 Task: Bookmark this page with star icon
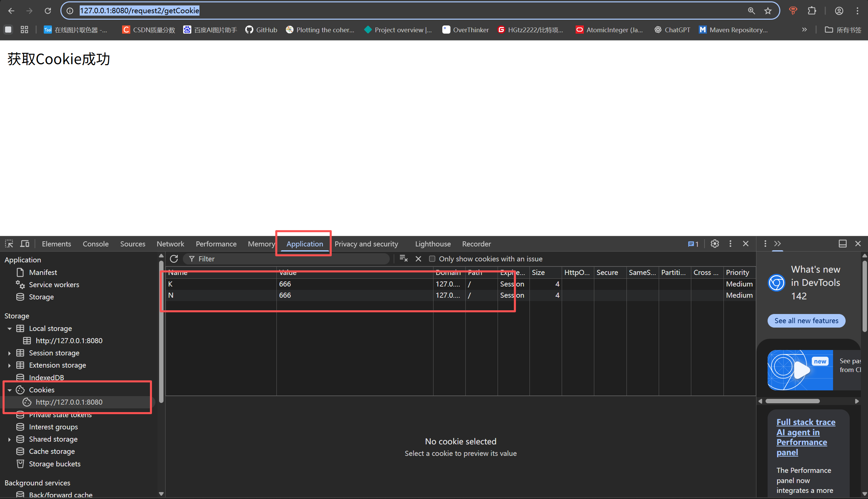coord(768,11)
